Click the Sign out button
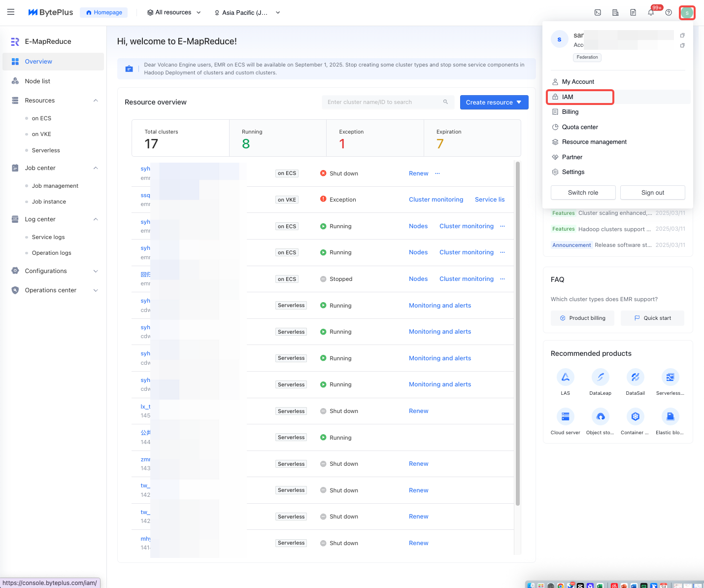The height and width of the screenshot is (588, 704). click(x=652, y=193)
